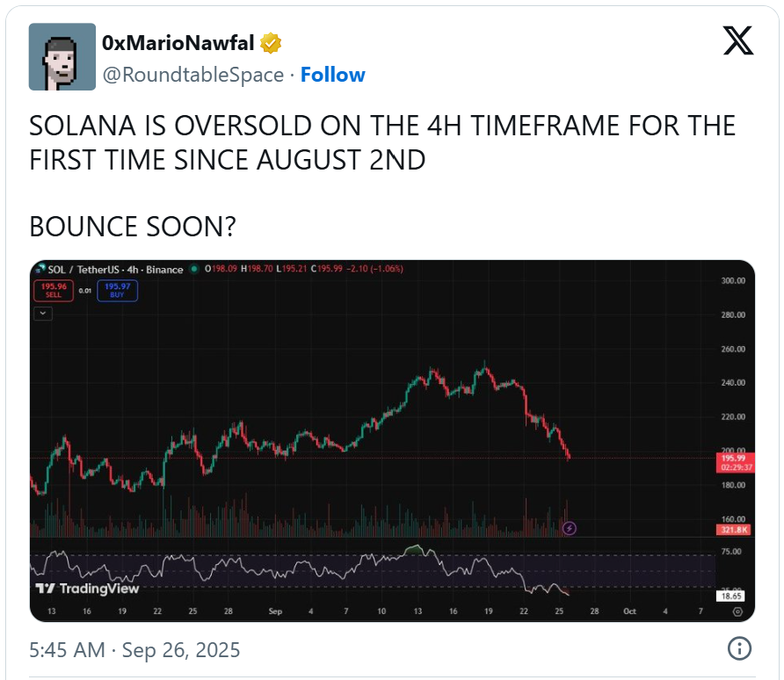Open the tweet info icon
The image size is (784, 680).
(x=739, y=649)
